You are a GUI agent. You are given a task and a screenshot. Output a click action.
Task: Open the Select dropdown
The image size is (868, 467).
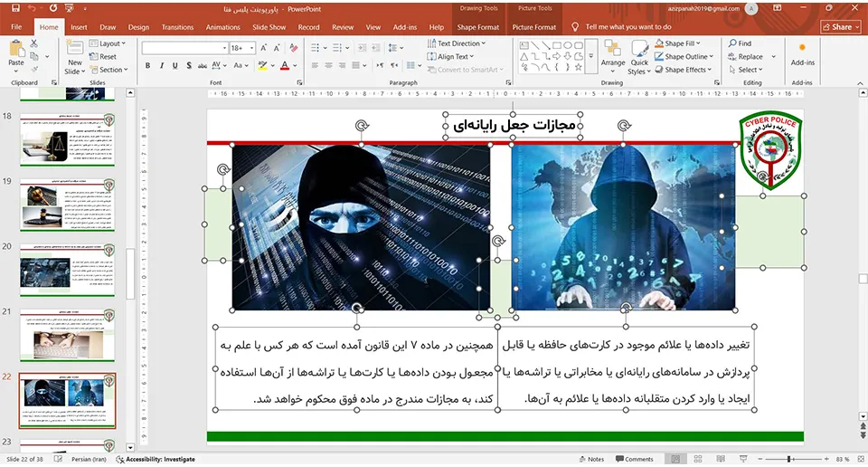coord(746,70)
